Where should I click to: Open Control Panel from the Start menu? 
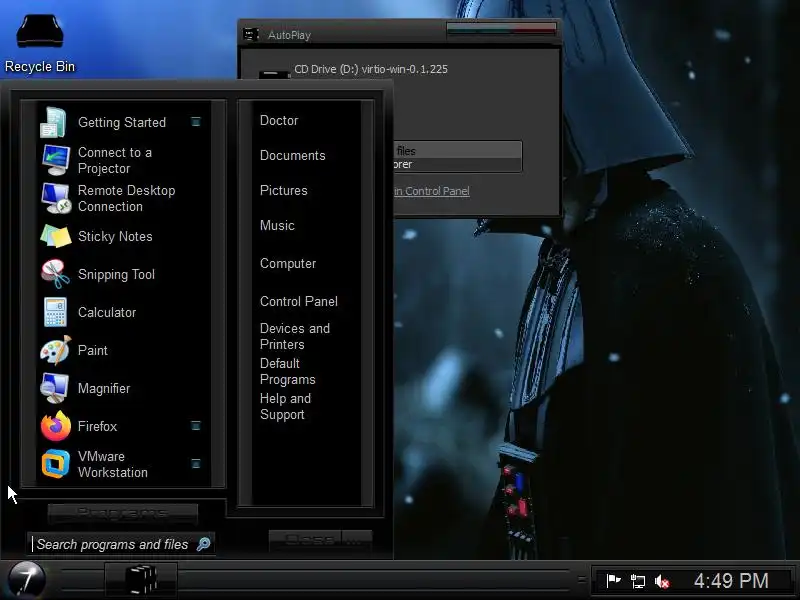pos(298,301)
